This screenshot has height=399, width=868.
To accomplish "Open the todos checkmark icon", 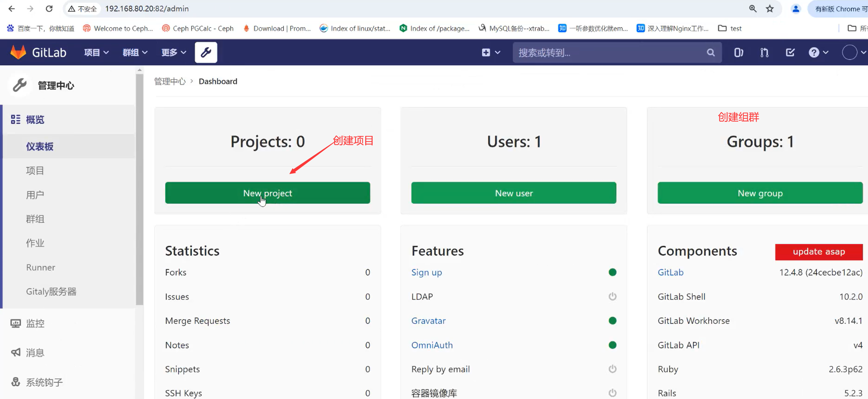I will tap(790, 52).
